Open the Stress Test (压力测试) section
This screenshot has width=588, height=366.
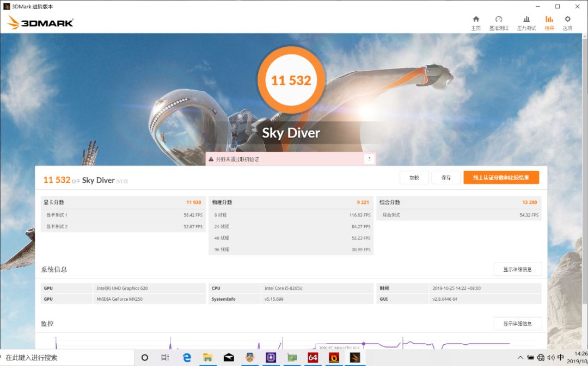point(526,23)
